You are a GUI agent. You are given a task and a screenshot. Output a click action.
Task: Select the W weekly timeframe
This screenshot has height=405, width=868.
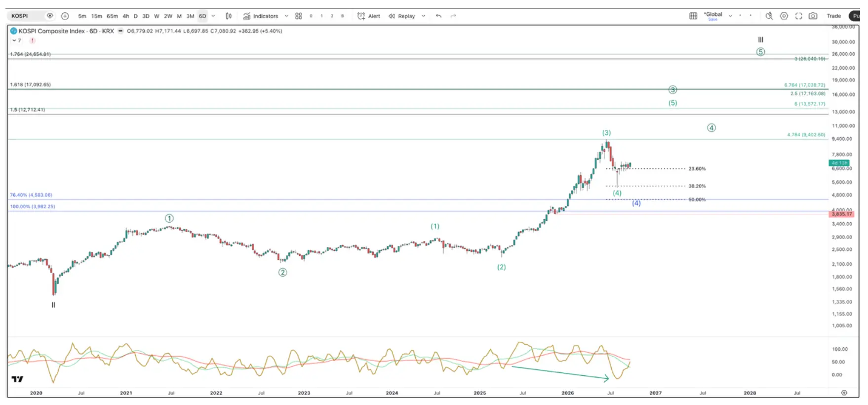click(157, 16)
